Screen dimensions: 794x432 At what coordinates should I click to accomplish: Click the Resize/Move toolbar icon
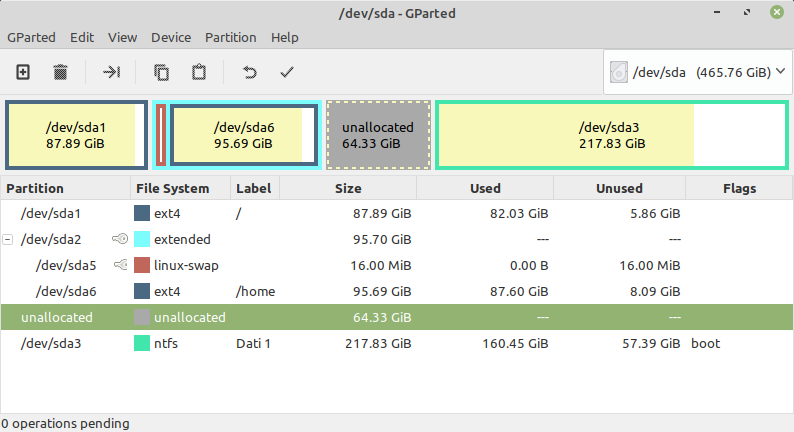[111, 72]
